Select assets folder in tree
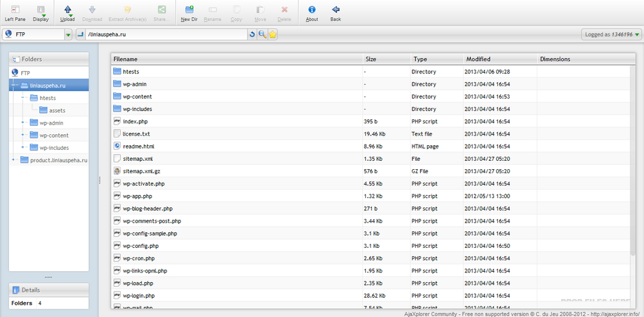The image size is (644, 317). tap(57, 110)
